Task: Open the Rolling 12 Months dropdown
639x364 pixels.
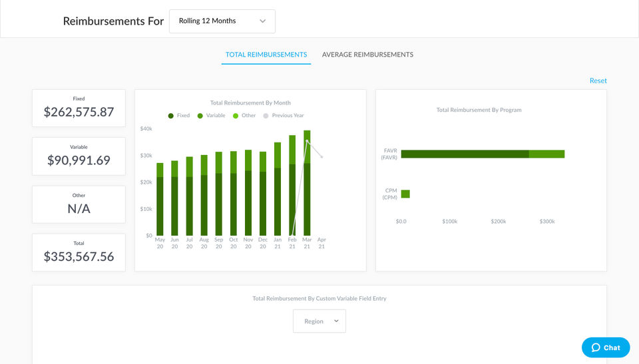Action: [x=222, y=21]
